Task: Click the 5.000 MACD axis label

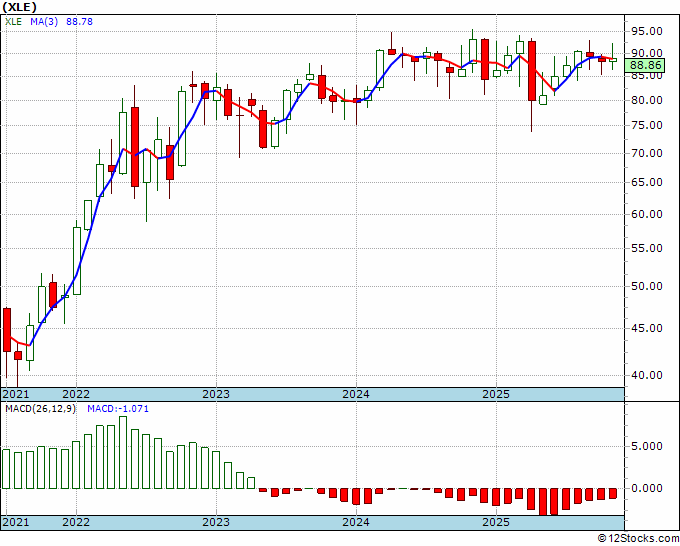Action: [x=647, y=446]
